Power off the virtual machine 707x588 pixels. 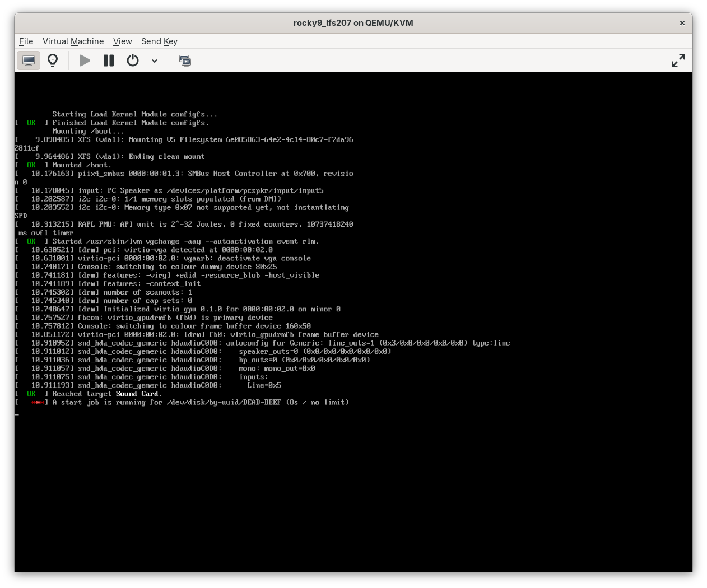(x=132, y=60)
